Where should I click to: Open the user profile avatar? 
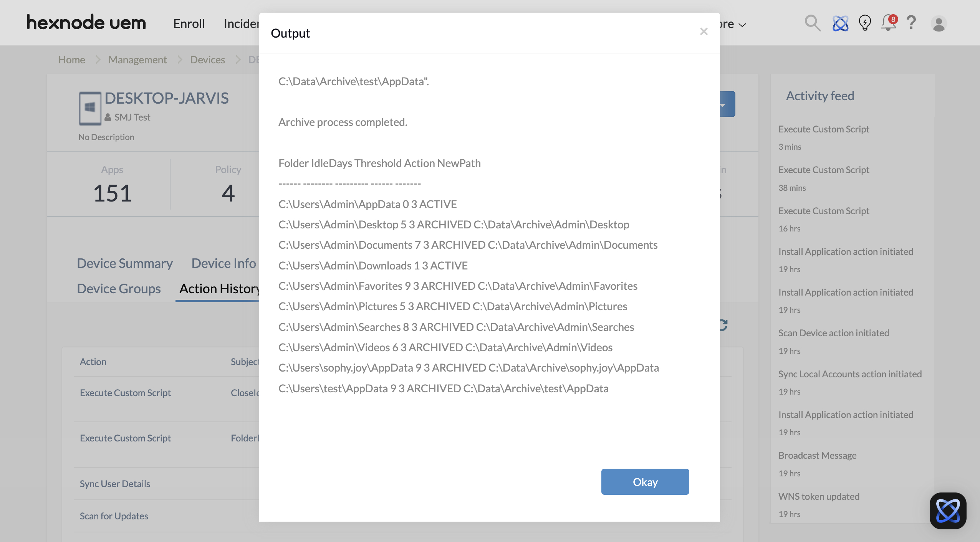(939, 24)
